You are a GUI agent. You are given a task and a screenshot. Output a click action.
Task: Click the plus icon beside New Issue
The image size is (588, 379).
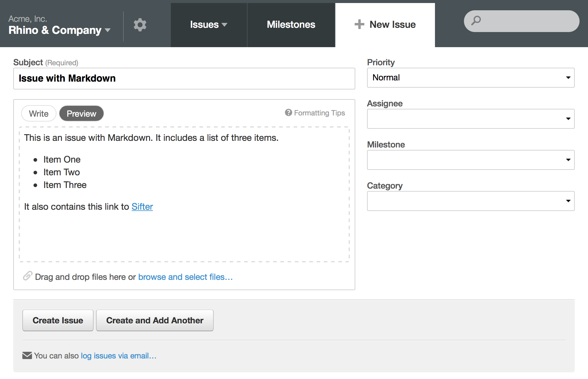pyautogui.click(x=359, y=24)
